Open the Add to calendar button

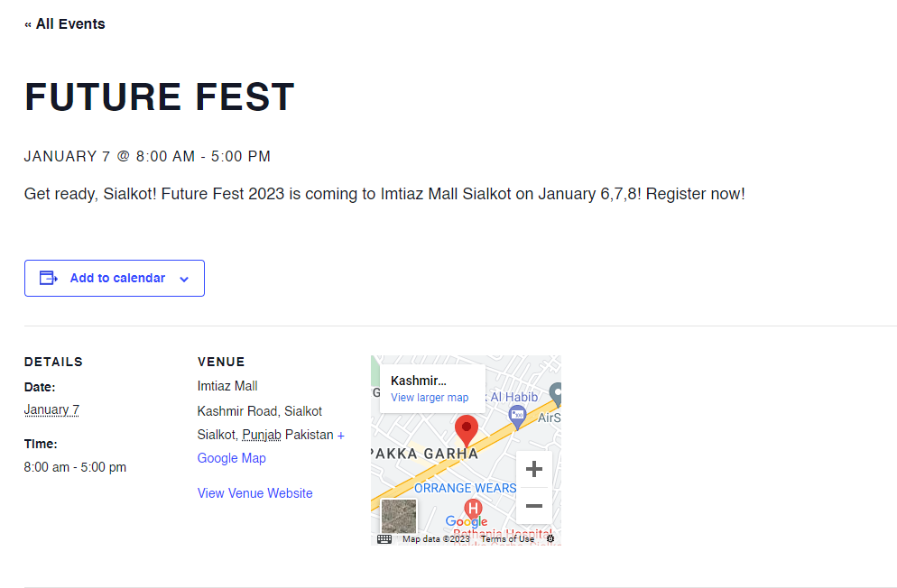(115, 279)
